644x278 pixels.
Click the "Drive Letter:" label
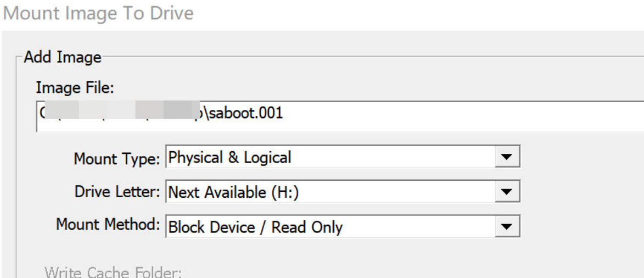pyautogui.click(x=117, y=192)
